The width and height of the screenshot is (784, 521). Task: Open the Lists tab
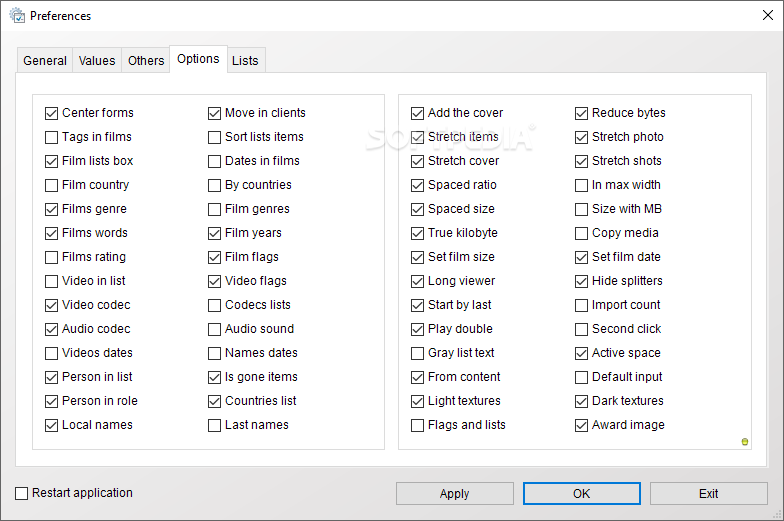click(x=245, y=60)
